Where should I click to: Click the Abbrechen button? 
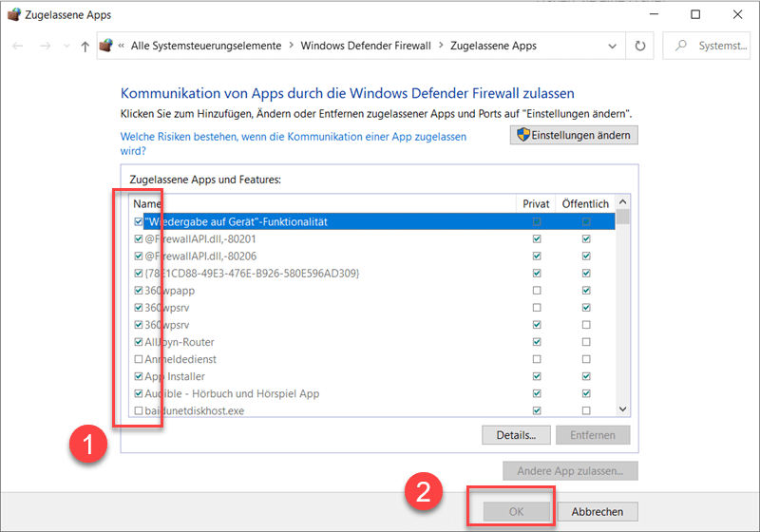[598, 512]
